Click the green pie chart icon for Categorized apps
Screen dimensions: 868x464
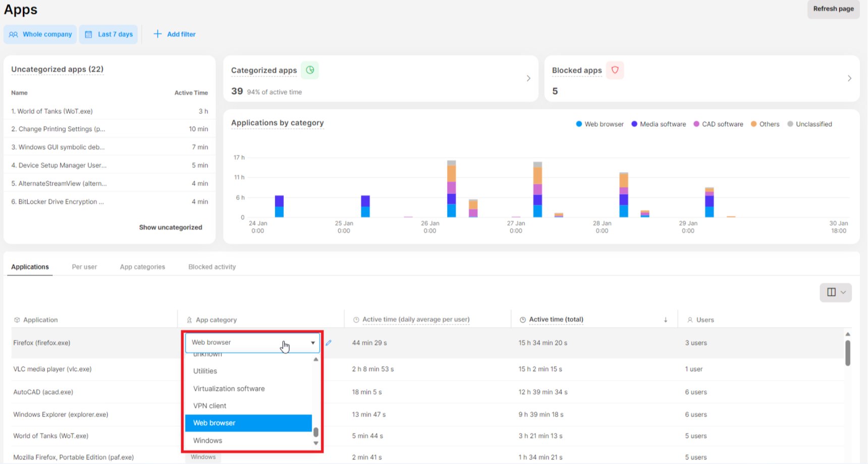click(310, 70)
